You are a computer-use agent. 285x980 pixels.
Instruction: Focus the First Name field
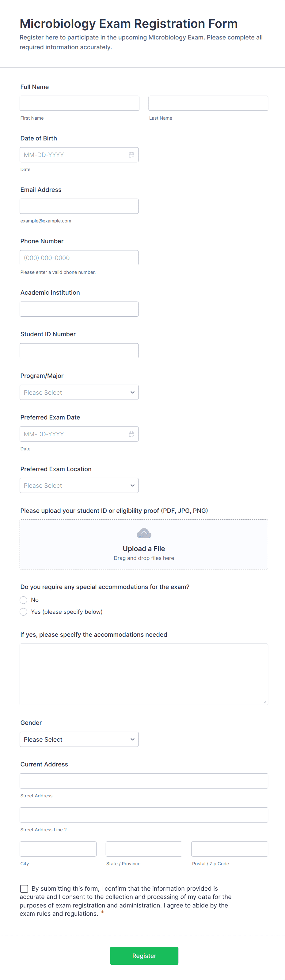coord(79,103)
